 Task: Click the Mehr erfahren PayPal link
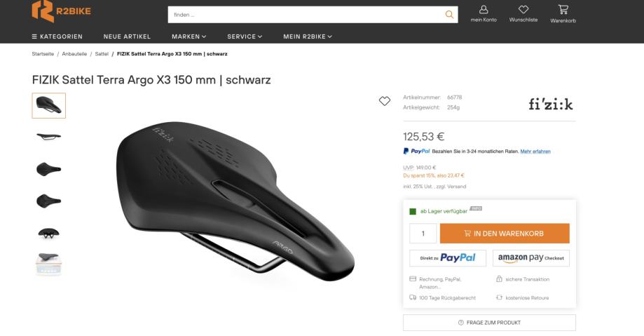[x=535, y=151]
